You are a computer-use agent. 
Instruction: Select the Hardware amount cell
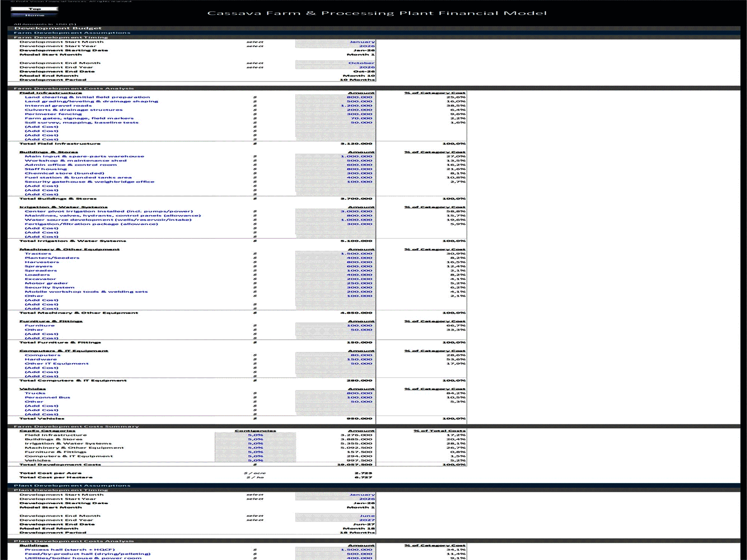[x=335, y=359]
